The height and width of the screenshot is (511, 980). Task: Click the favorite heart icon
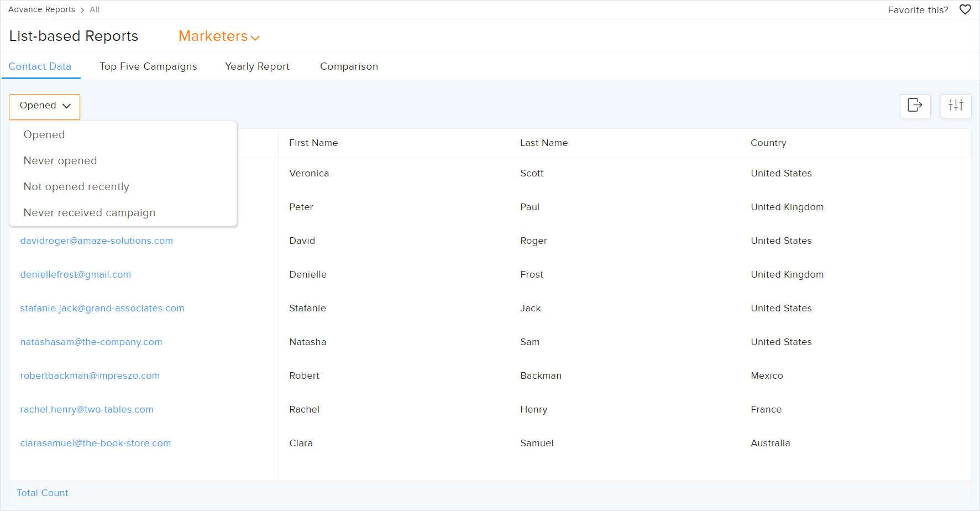(x=965, y=10)
